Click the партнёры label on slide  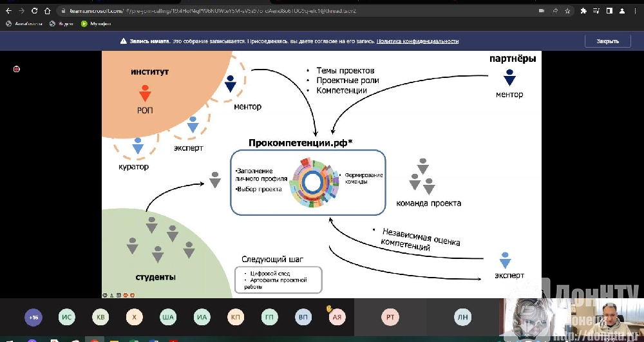(x=513, y=59)
